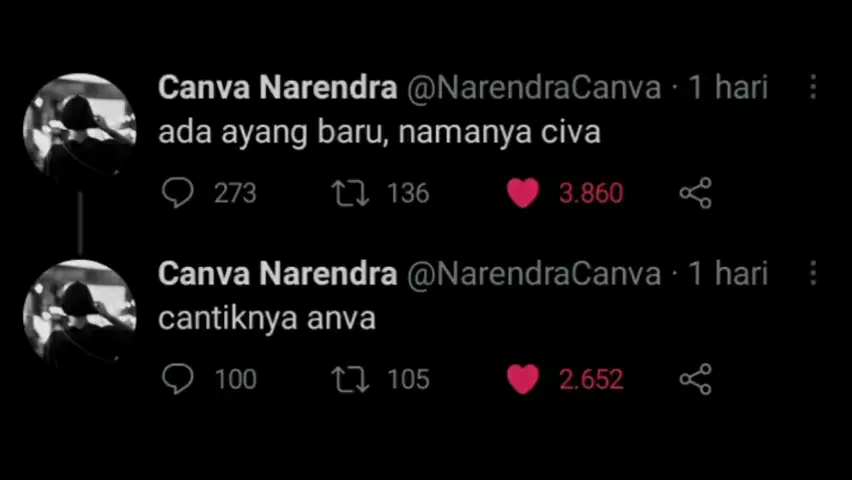The width and height of the screenshot is (852, 480).
Task: Open tweet text 'ada ayang baru, namanya civa'
Action: [379, 133]
